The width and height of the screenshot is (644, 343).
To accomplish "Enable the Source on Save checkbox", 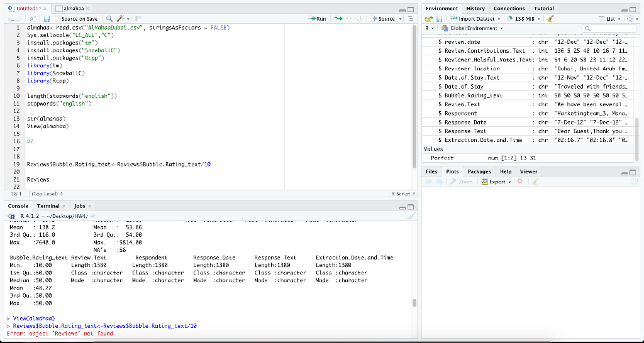I will click(x=57, y=19).
